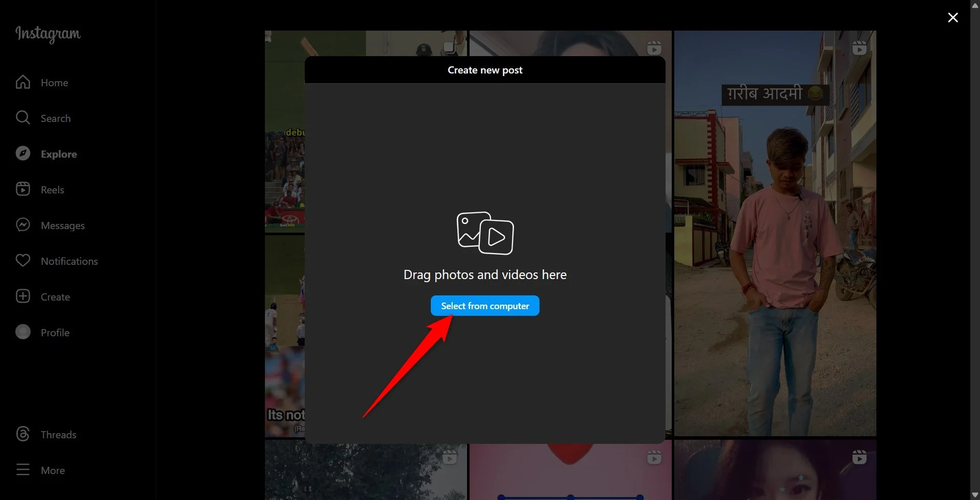
Task: Open More label in sidebar
Action: click(x=53, y=470)
